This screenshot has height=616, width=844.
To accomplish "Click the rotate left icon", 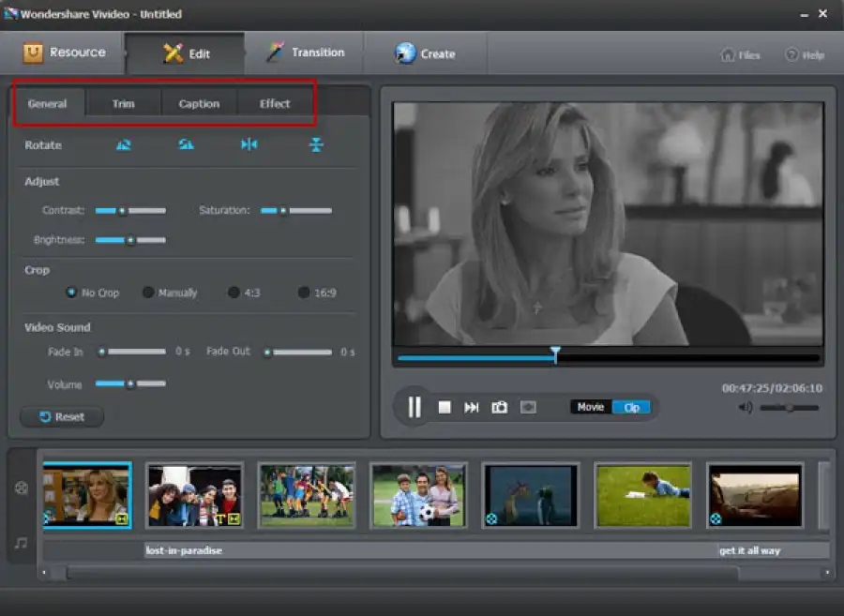I will tap(124, 144).
